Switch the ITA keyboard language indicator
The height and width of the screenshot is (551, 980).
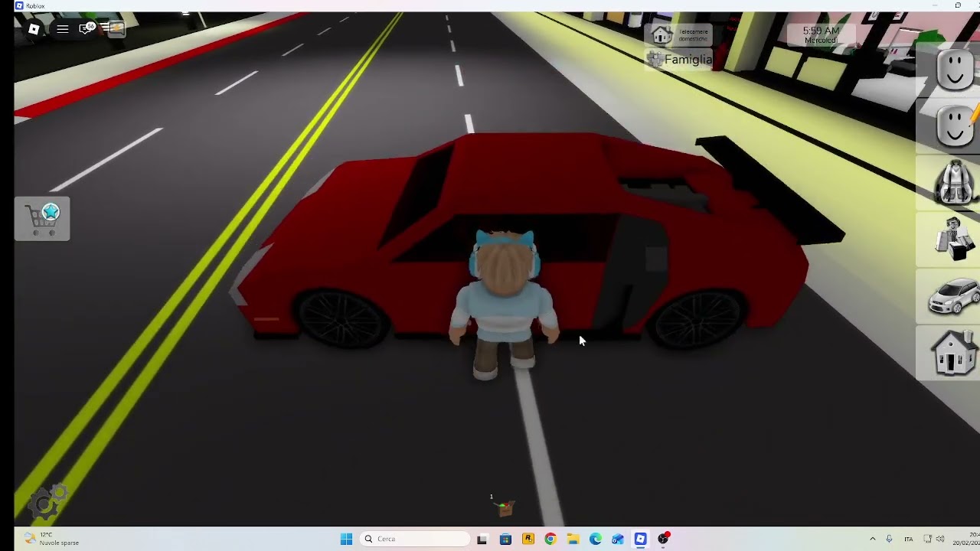[909, 539]
